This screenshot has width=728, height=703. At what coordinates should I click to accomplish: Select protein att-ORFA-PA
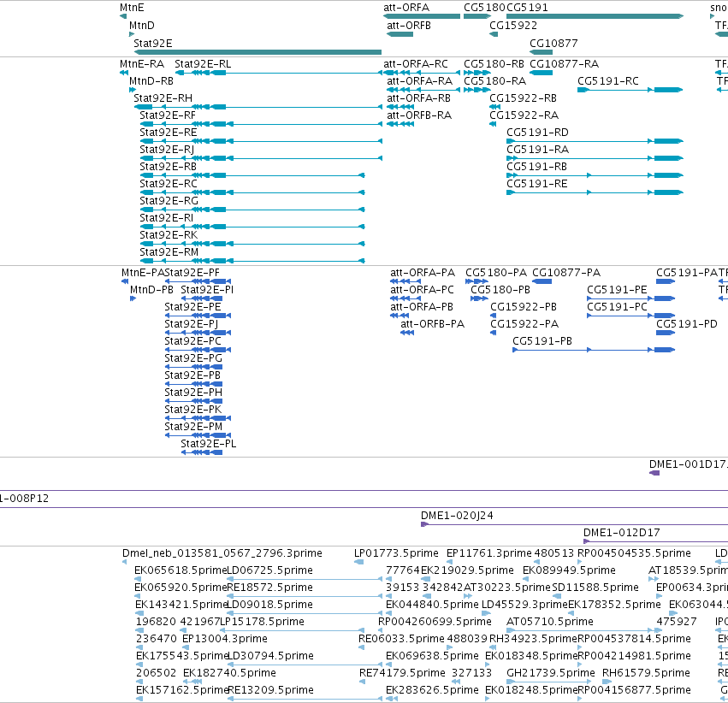point(405,281)
